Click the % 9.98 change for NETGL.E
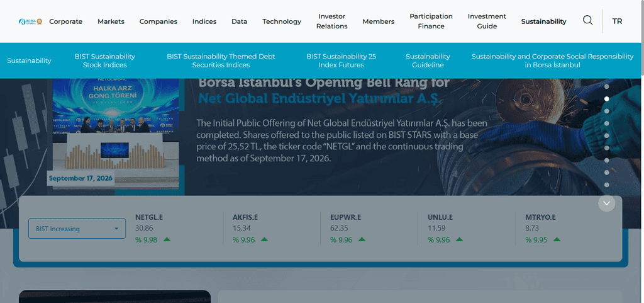The image size is (644, 303). tap(146, 240)
